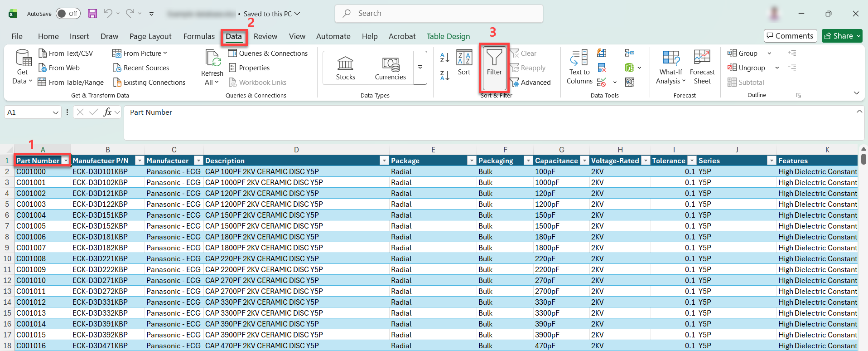
Task: Open Recent Sources
Action: point(141,68)
